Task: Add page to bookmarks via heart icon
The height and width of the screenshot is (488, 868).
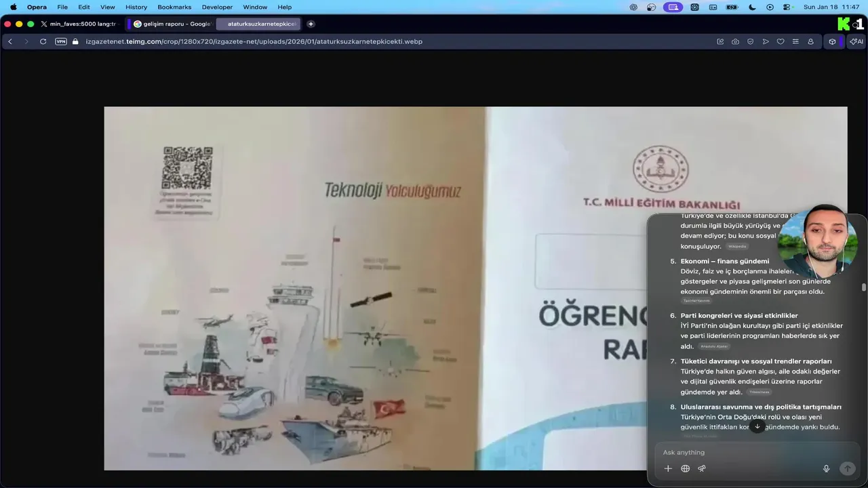Action: coord(781,41)
